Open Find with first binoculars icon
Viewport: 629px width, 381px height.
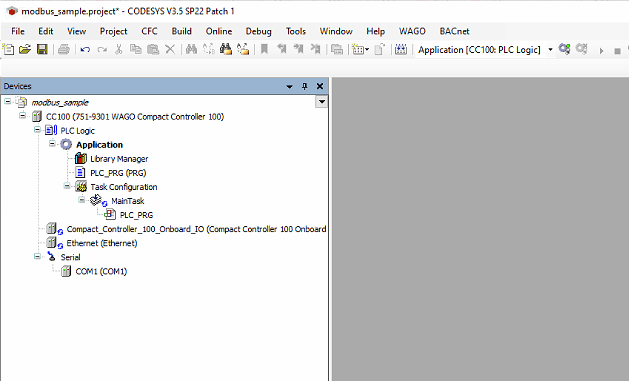click(x=191, y=49)
